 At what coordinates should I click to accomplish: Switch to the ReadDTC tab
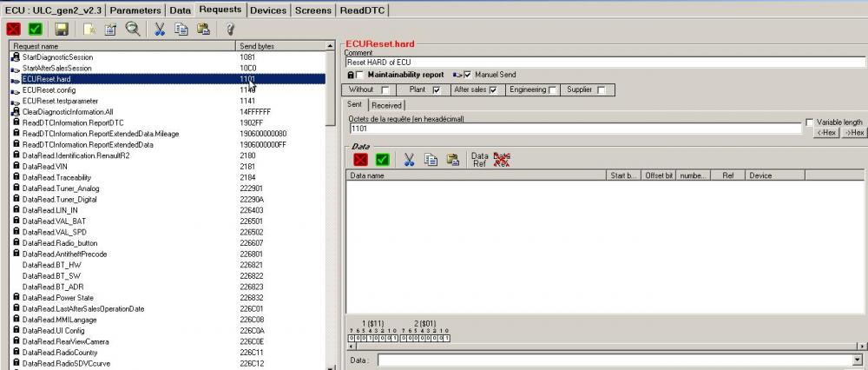click(x=362, y=10)
